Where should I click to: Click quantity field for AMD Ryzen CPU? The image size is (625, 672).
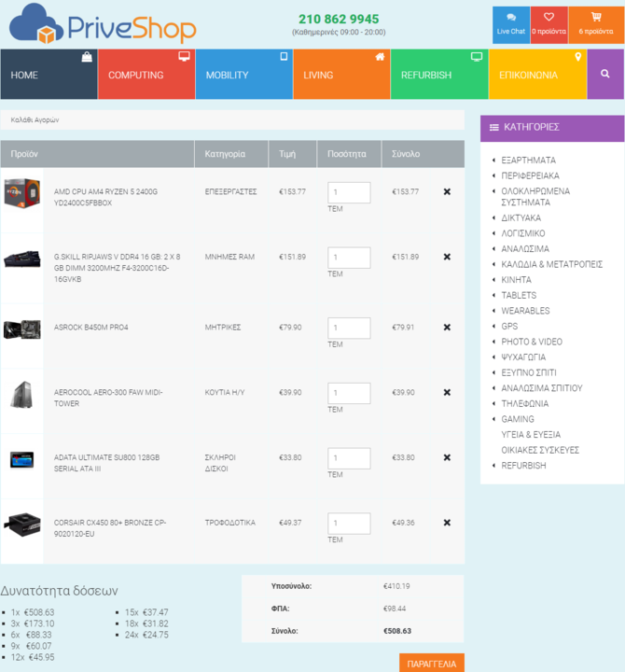coord(349,192)
